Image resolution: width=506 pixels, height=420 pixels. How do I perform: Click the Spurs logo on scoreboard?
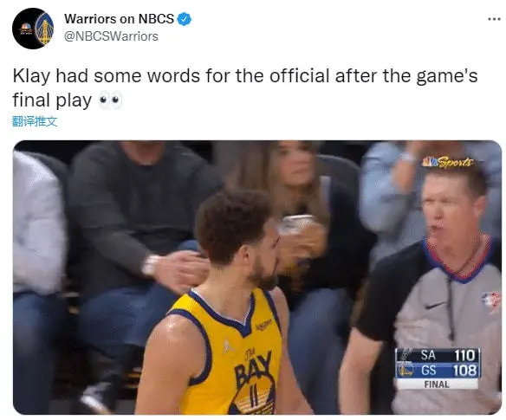point(406,355)
